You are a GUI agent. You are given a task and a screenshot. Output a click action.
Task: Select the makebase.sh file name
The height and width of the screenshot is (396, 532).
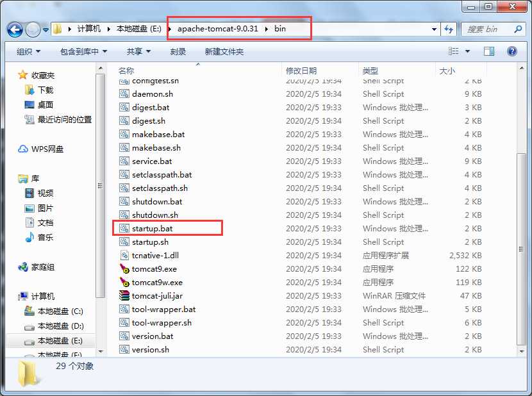pos(156,147)
